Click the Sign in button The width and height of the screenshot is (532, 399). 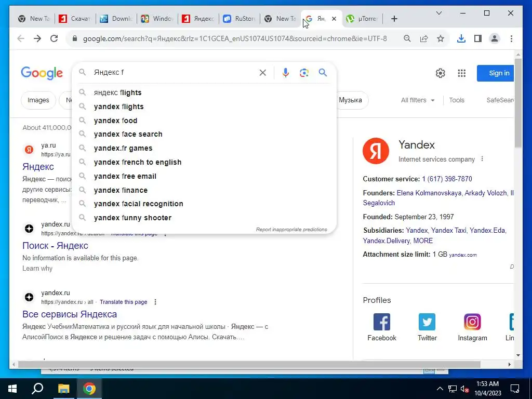pyautogui.click(x=496, y=73)
